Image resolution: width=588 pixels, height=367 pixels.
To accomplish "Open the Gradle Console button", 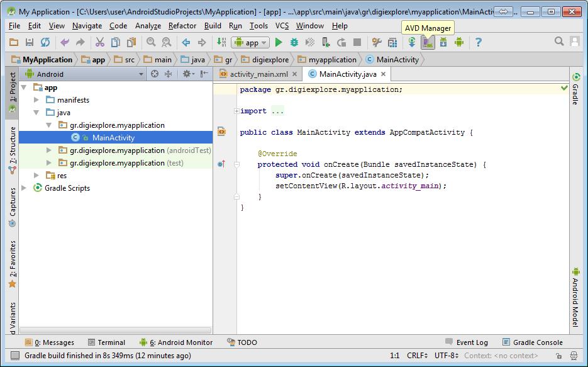I will pyautogui.click(x=533, y=342).
